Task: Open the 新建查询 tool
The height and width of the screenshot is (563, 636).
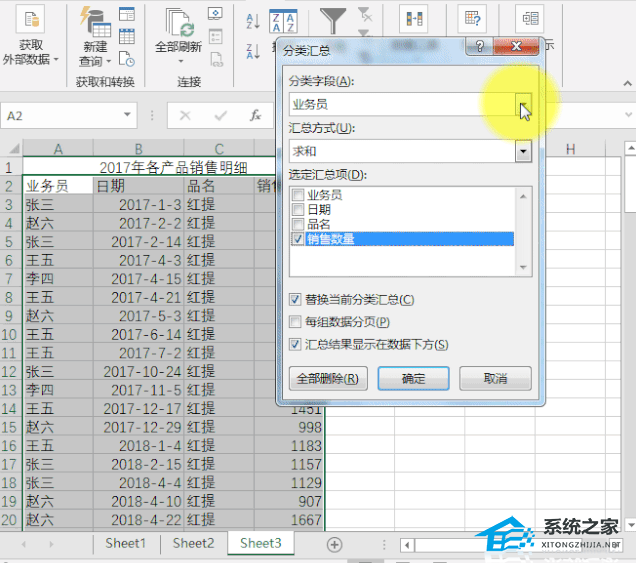Action: point(95,22)
